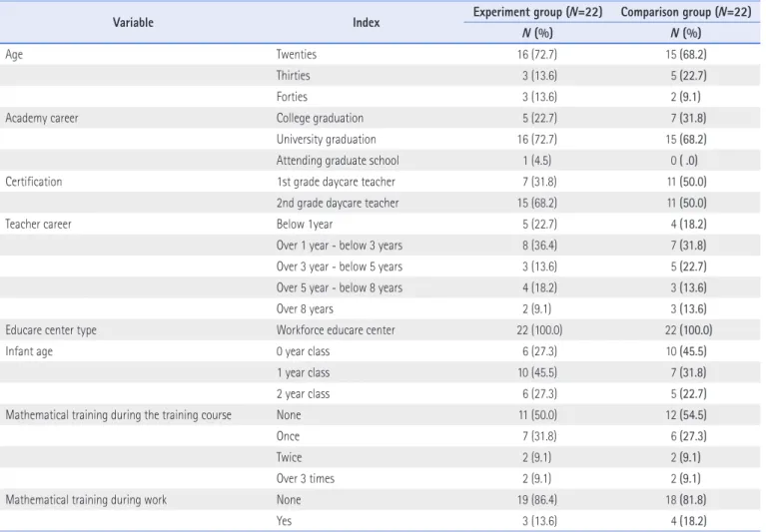The height and width of the screenshot is (532, 766).
Task: Click "Mathematical training during the training course" label
Action: [x=118, y=415]
